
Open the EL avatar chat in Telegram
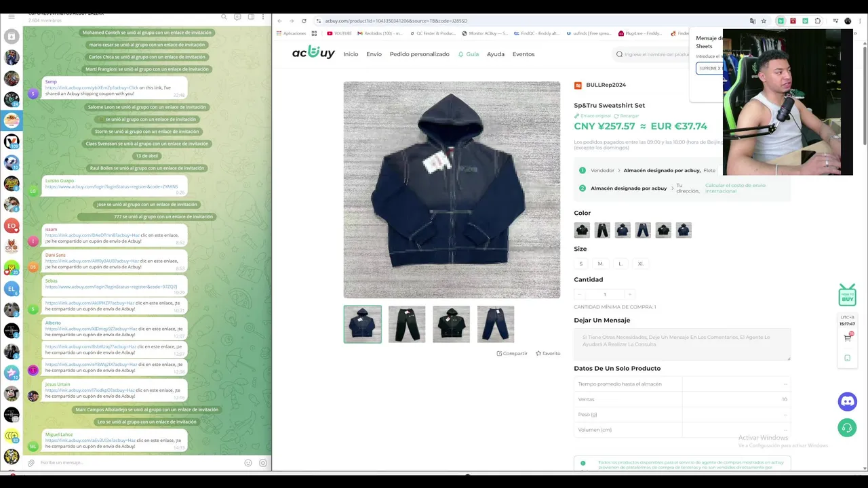pyautogui.click(x=12, y=289)
